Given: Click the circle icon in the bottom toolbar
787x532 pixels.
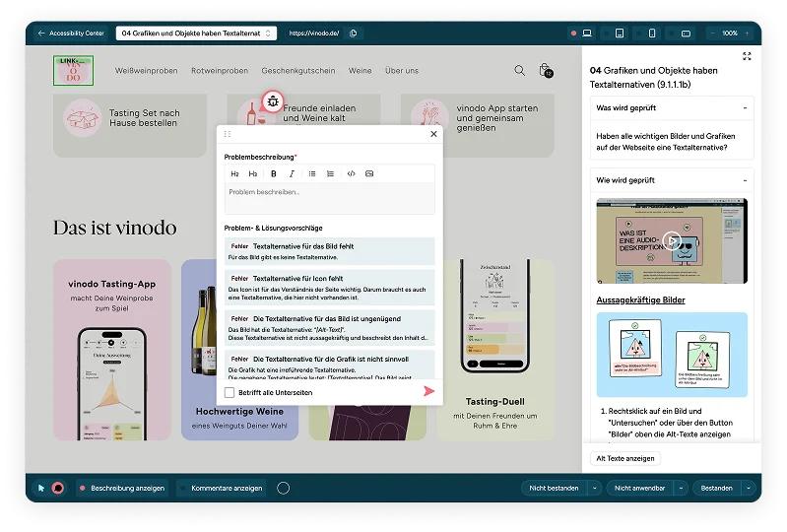Looking at the screenshot, I should [x=283, y=488].
